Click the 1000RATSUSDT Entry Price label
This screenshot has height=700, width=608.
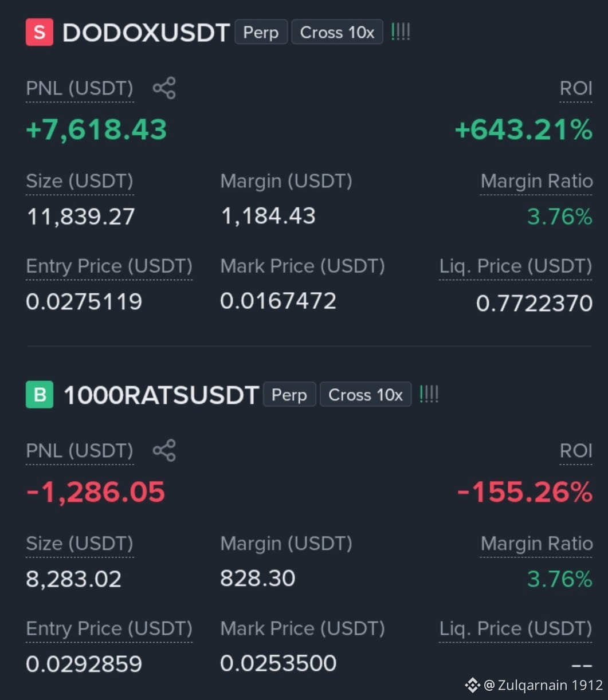pyautogui.click(x=109, y=628)
